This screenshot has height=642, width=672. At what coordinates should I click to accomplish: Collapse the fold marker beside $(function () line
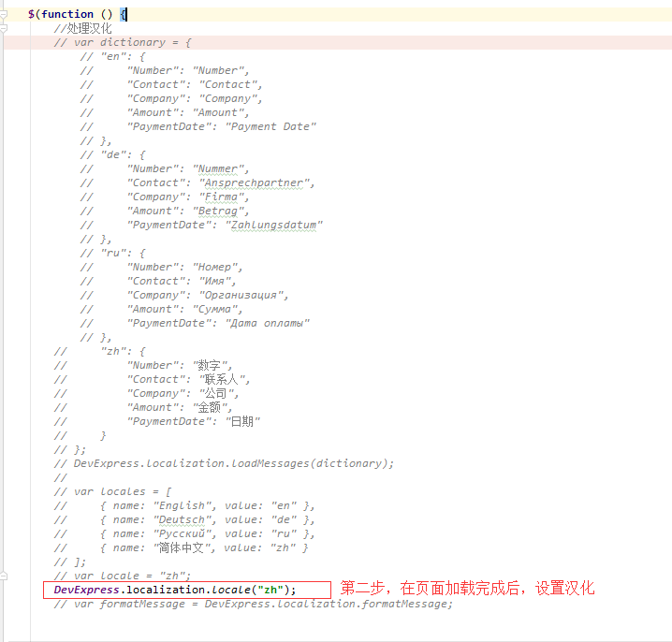click(4, 15)
